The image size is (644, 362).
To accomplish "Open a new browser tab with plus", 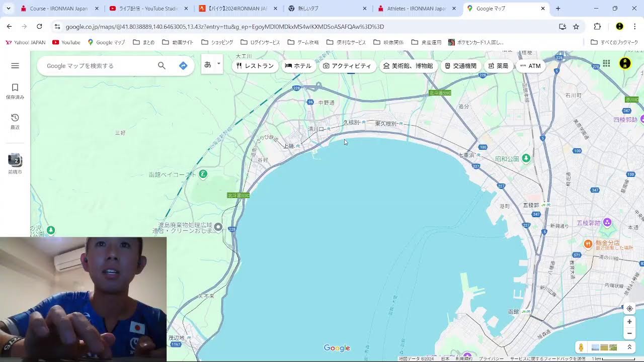I will [558, 9].
